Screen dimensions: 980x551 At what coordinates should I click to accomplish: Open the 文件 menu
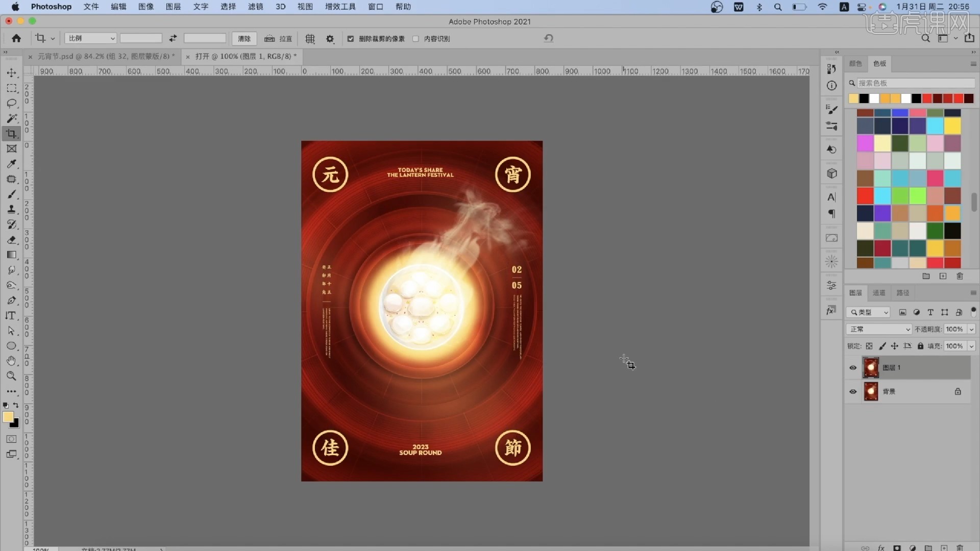click(91, 7)
